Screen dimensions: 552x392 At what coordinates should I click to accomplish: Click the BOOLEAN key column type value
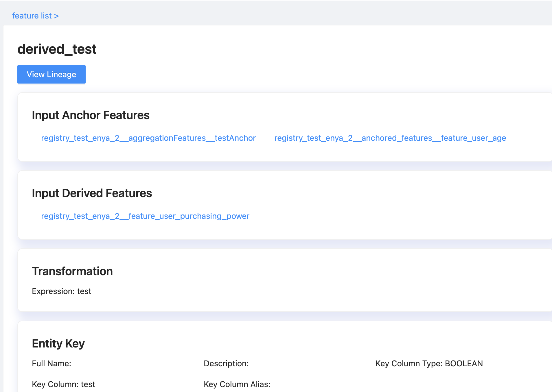tap(464, 363)
